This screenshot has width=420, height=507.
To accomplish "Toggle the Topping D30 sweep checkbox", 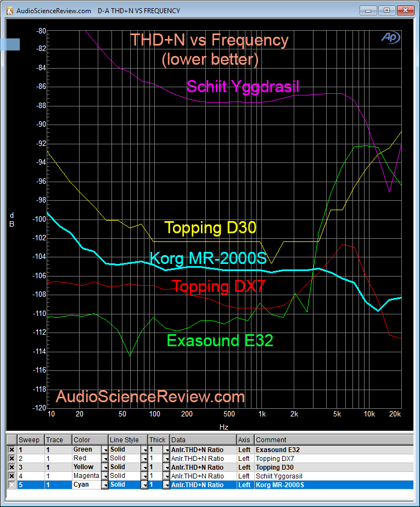I will click(12, 467).
